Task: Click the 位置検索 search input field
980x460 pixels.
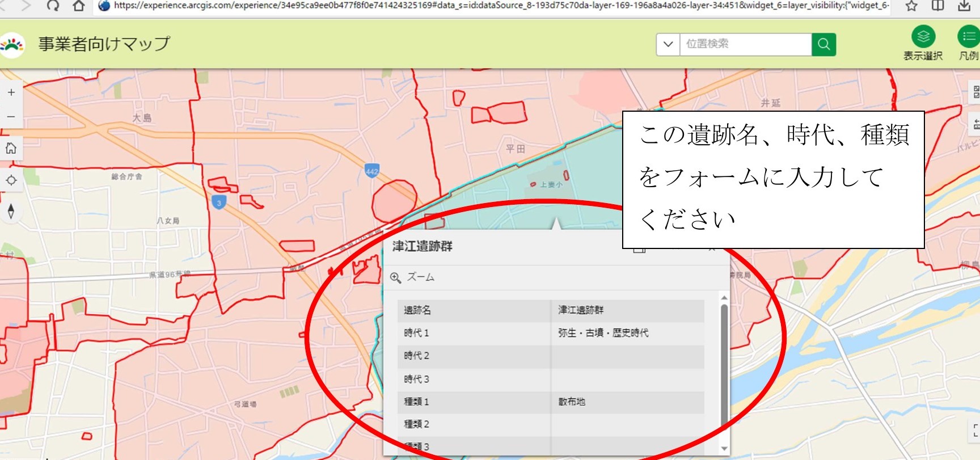Action: 745,44
